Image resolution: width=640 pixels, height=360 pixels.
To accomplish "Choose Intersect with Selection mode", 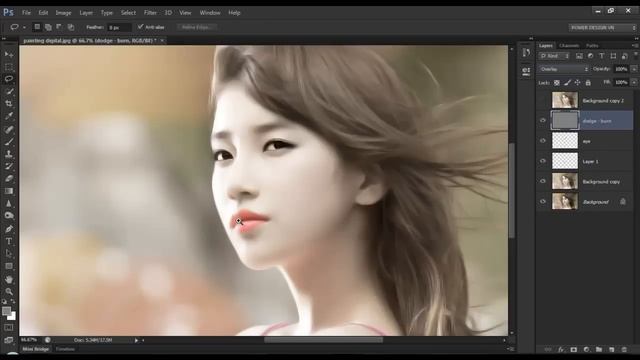I will pyautogui.click(x=71, y=27).
